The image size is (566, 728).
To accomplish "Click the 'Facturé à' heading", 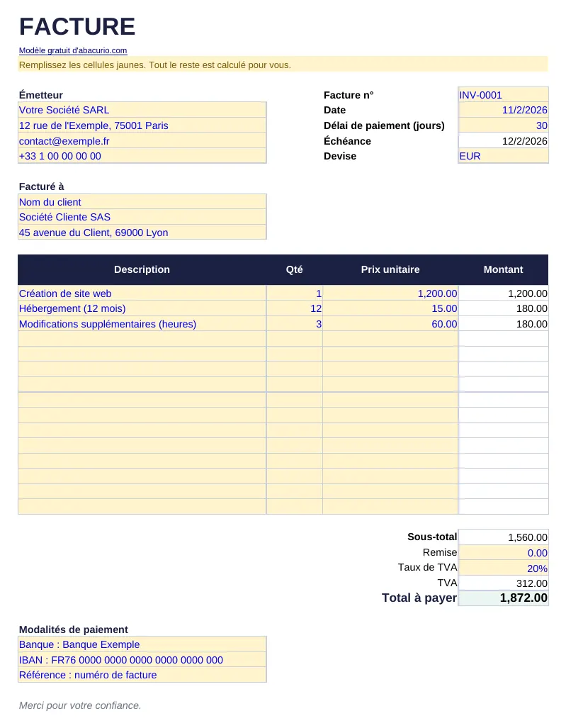I will pyautogui.click(x=41, y=186).
